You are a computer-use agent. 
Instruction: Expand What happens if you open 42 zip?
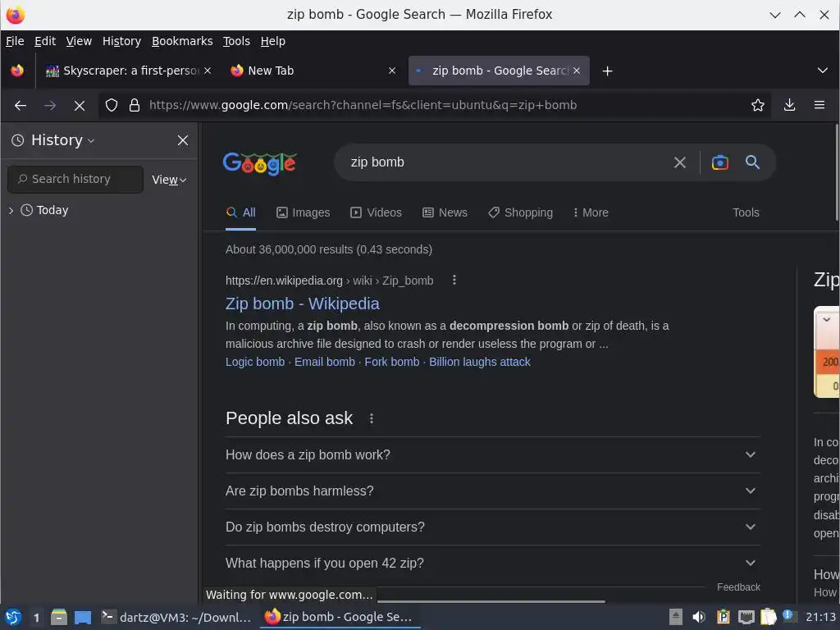pos(493,563)
